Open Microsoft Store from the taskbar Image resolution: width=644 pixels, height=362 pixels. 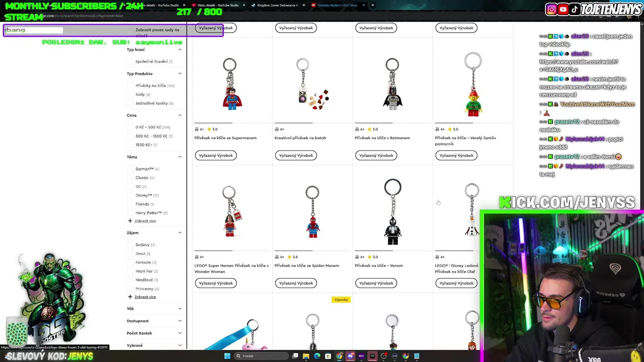click(328, 356)
